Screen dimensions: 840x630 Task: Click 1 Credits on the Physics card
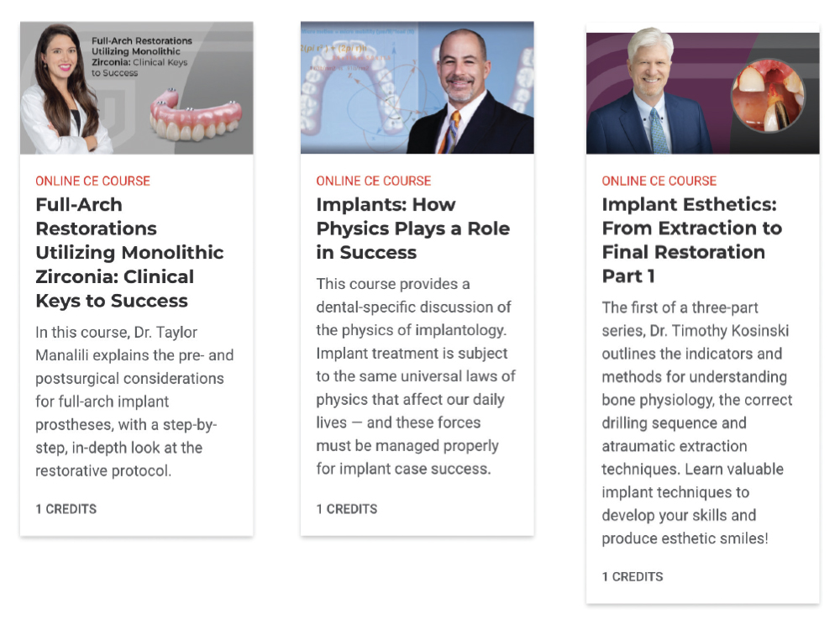(347, 509)
